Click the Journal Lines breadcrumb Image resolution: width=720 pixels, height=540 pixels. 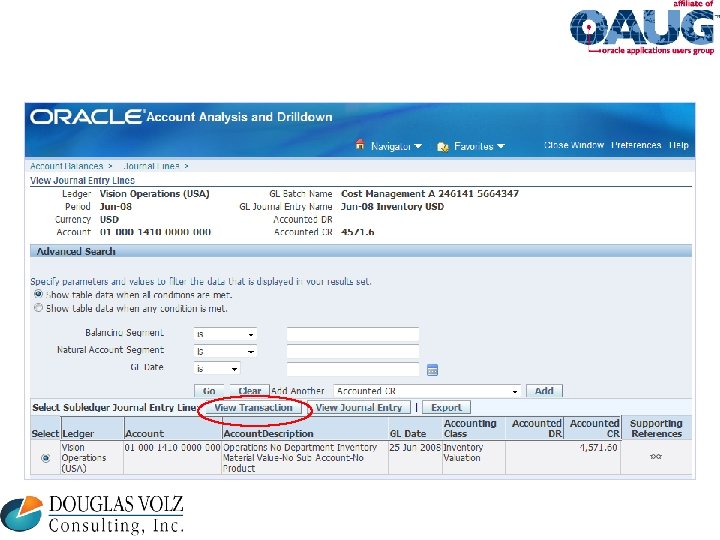(151, 166)
